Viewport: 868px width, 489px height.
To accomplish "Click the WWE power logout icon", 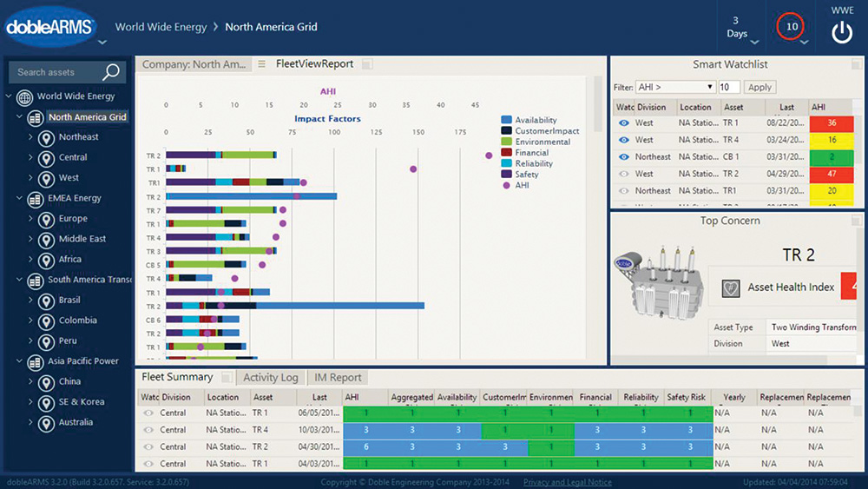I will click(x=842, y=33).
